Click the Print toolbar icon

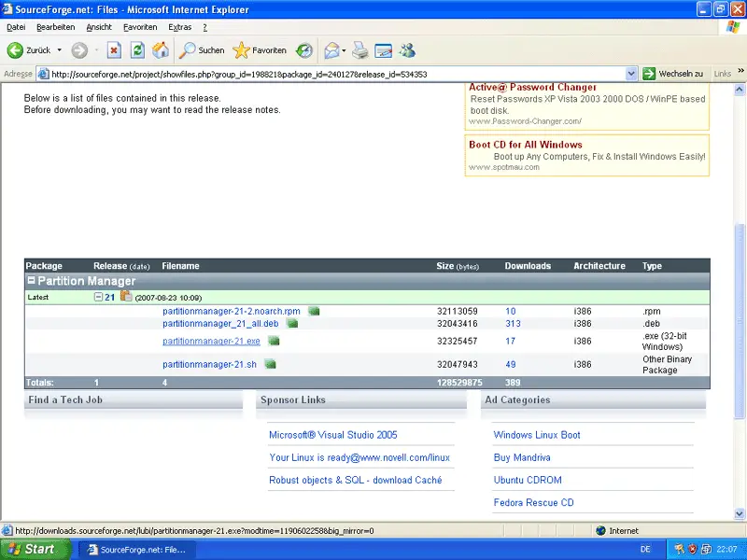(359, 50)
